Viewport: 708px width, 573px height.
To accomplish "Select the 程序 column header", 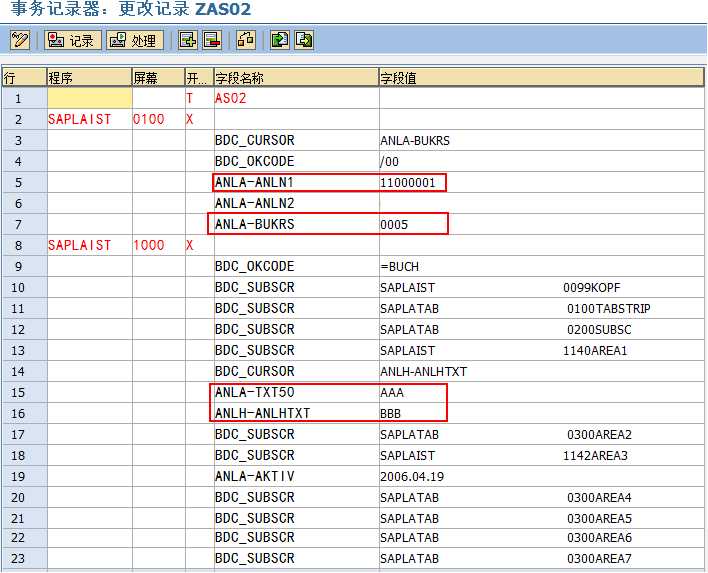I will 89,78.
